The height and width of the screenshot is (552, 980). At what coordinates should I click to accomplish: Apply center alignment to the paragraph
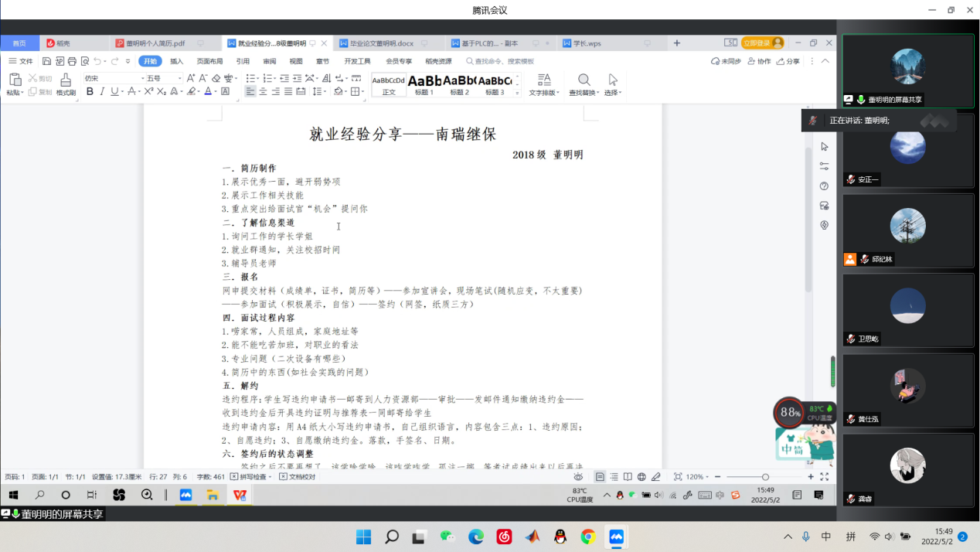point(263,91)
